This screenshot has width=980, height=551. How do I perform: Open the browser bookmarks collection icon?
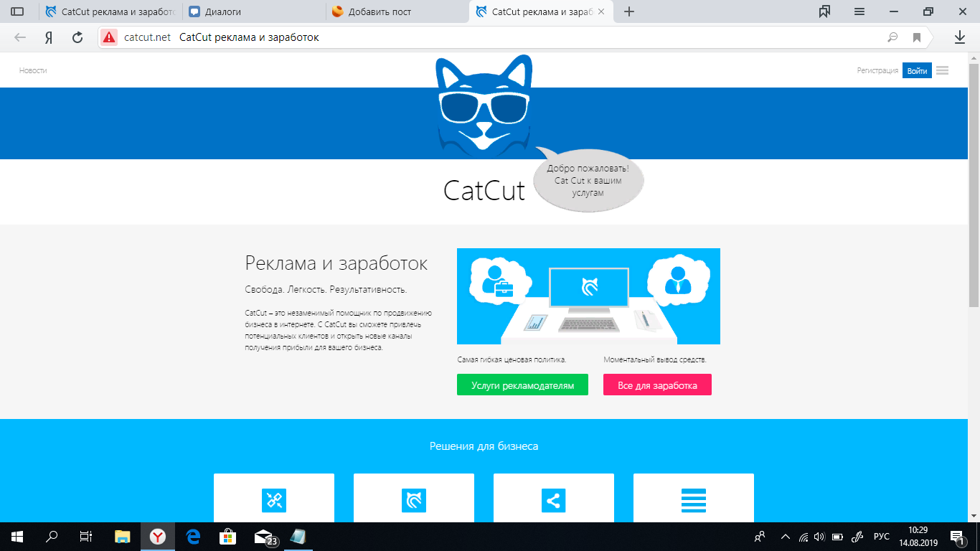[825, 11]
